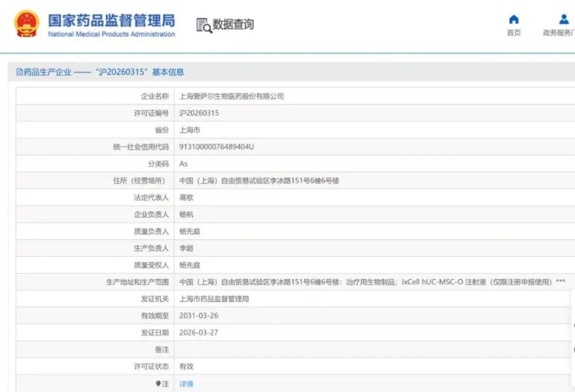Click the document icon before 药品生产企业
Viewport: 575px width, 392px height.
coord(20,72)
